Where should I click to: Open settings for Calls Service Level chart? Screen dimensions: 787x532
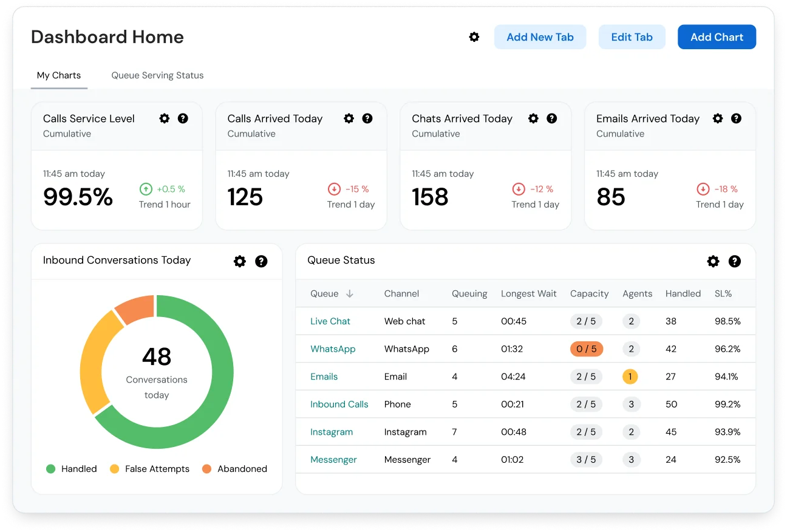point(164,118)
